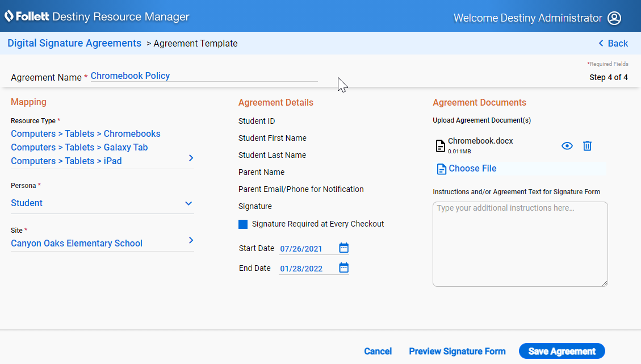Click the Follett logo
This screenshot has height=364, width=641.
click(x=9, y=16)
